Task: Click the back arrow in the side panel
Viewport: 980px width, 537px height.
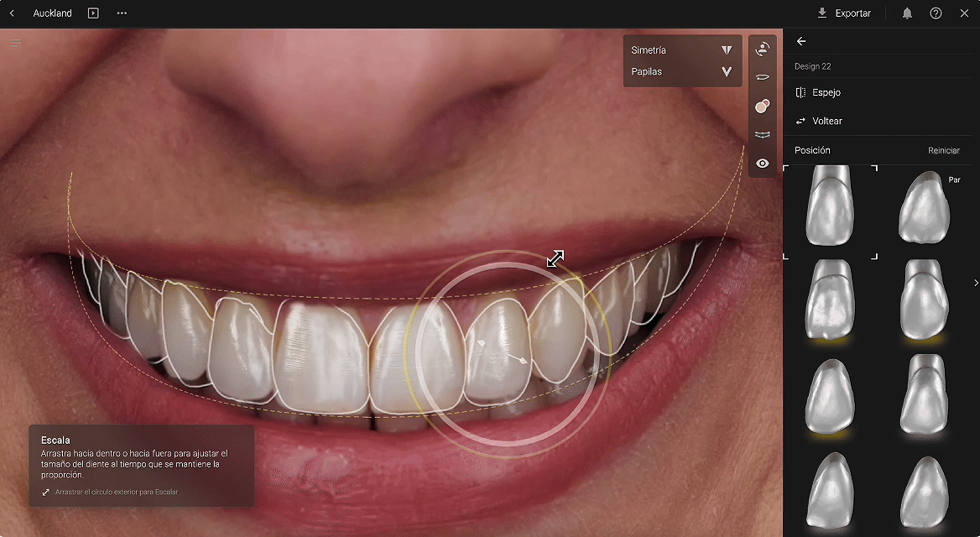Action: [801, 41]
